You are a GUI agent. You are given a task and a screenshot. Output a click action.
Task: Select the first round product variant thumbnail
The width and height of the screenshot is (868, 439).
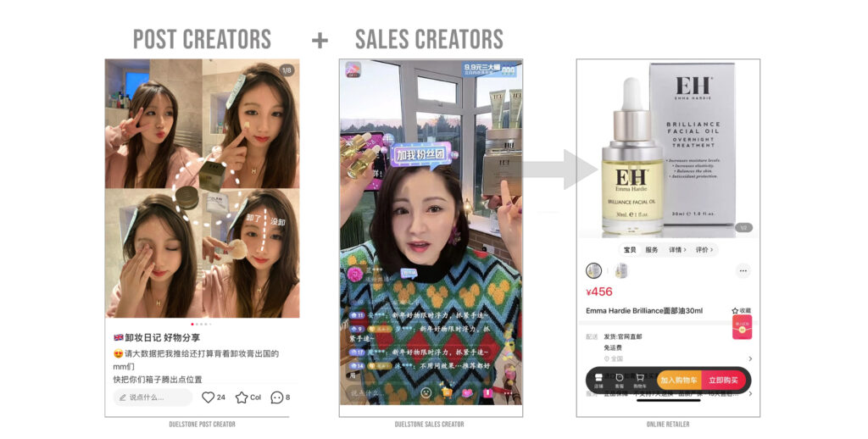[x=594, y=270]
